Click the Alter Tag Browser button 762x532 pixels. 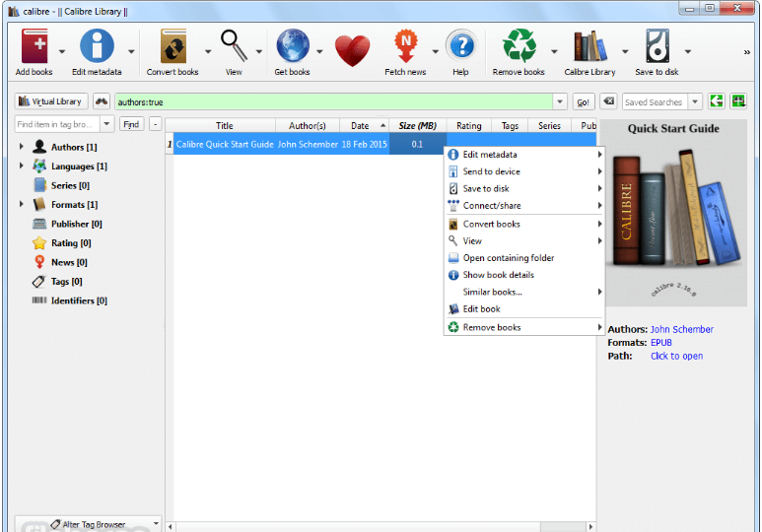point(88,524)
